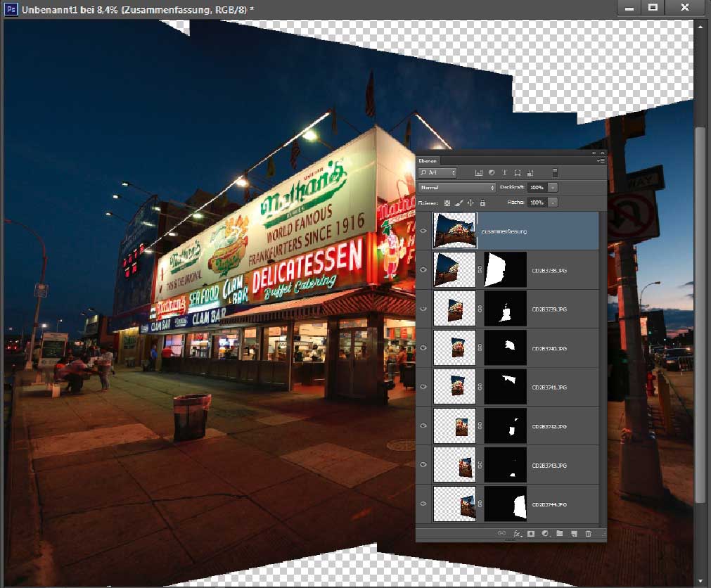Select the Ebenen panel tab
The image size is (711, 588).
[x=428, y=161]
